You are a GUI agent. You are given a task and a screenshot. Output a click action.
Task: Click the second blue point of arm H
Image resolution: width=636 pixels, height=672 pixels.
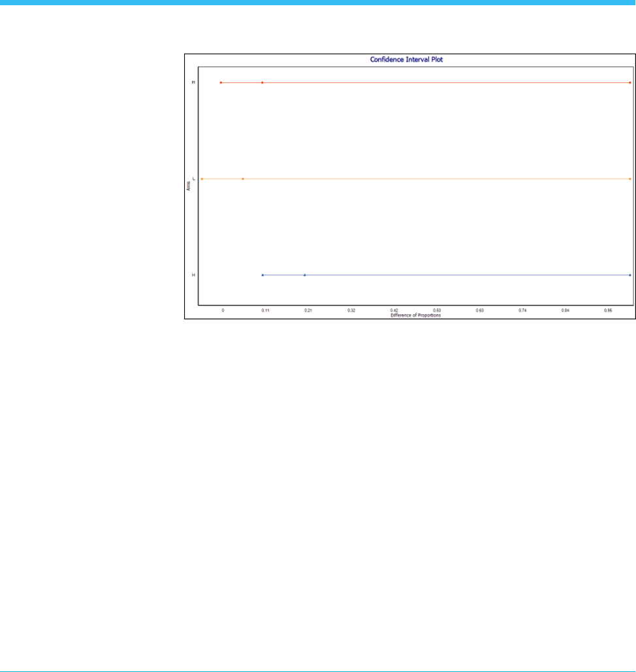(305, 275)
